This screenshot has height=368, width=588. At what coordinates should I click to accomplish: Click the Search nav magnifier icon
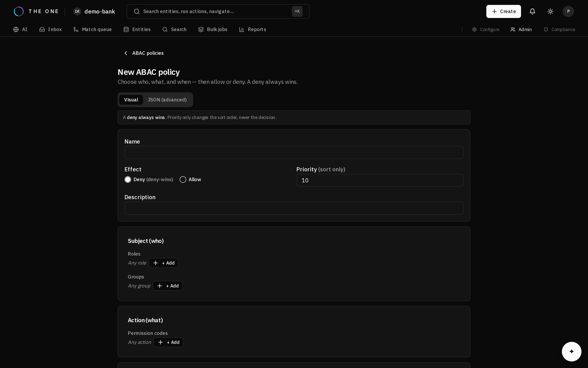[x=165, y=29]
